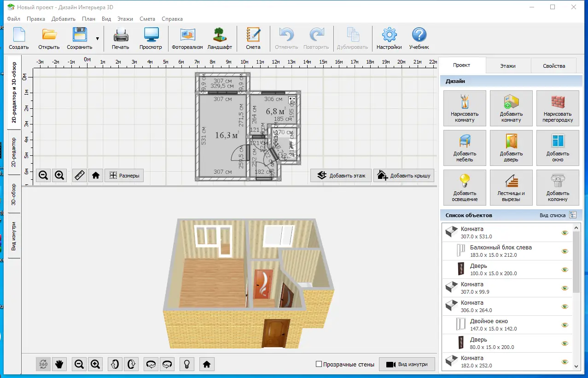Select the ruler measuring tool
Screen dimensions: 588x378
click(80, 175)
